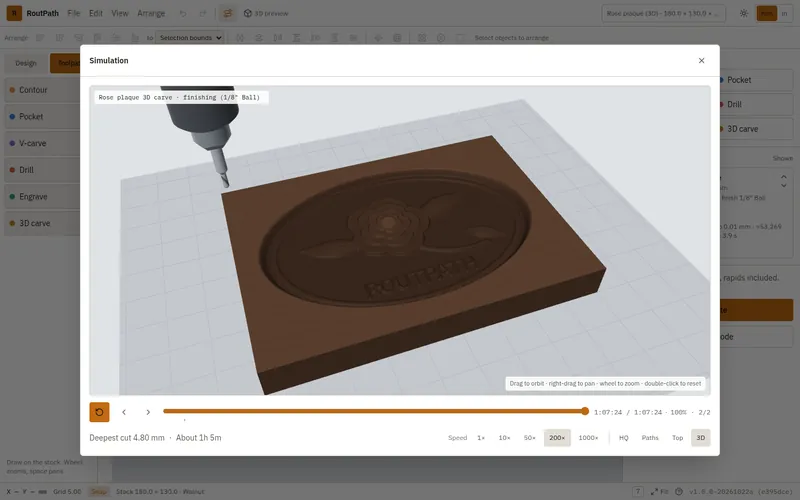
Task: Set playback speed to 1×
Action: pyautogui.click(x=481, y=438)
